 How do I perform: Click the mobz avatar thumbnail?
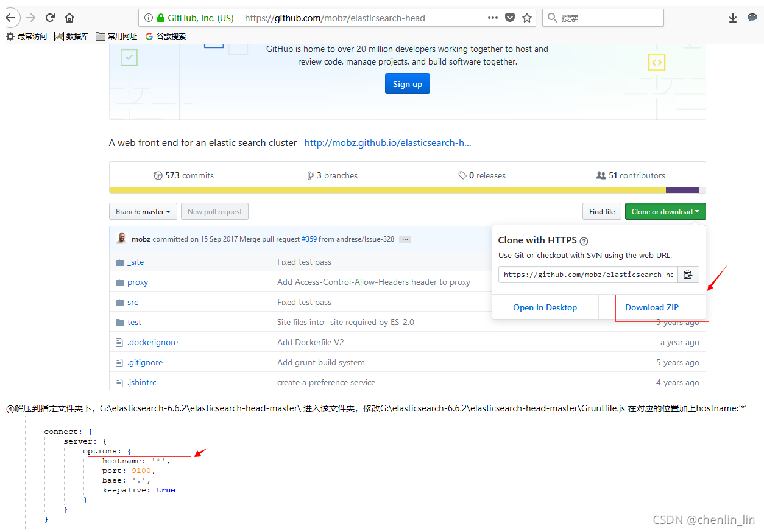click(x=121, y=239)
